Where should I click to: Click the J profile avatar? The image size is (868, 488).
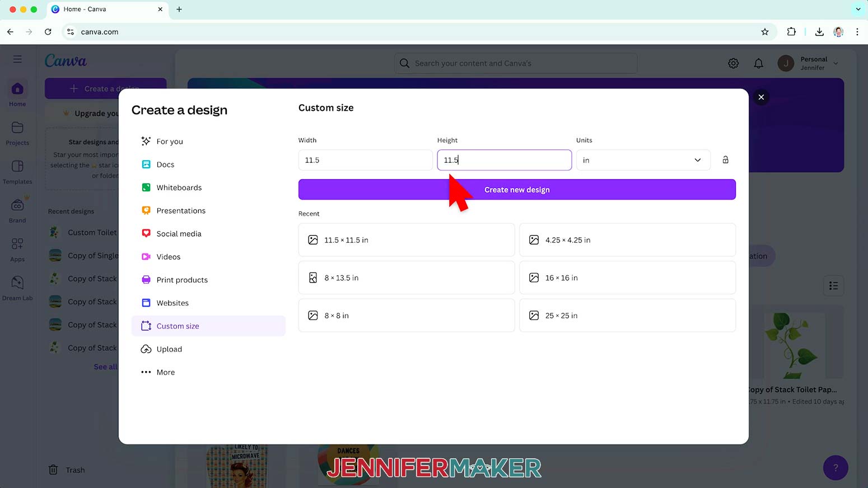click(x=785, y=63)
